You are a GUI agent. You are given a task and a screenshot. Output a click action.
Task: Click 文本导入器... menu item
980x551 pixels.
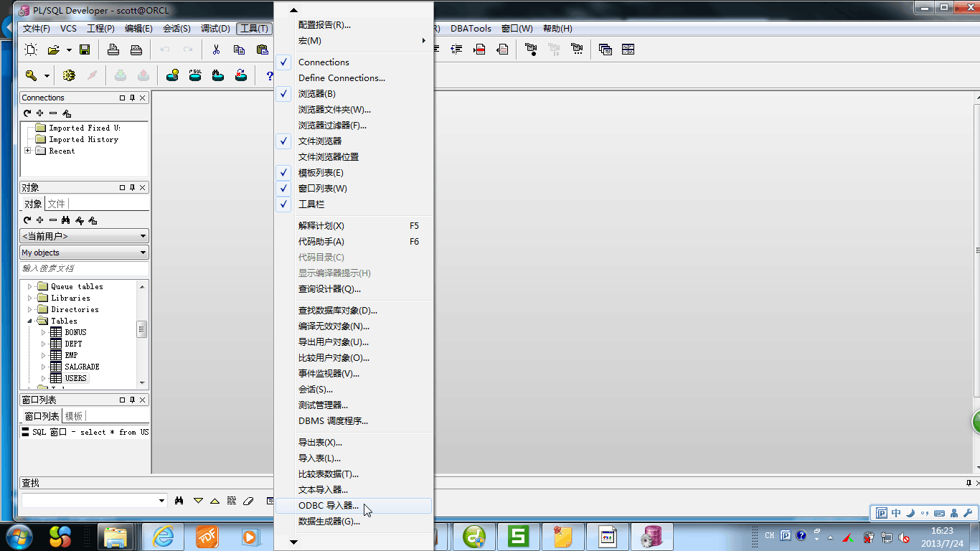tap(354, 490)
